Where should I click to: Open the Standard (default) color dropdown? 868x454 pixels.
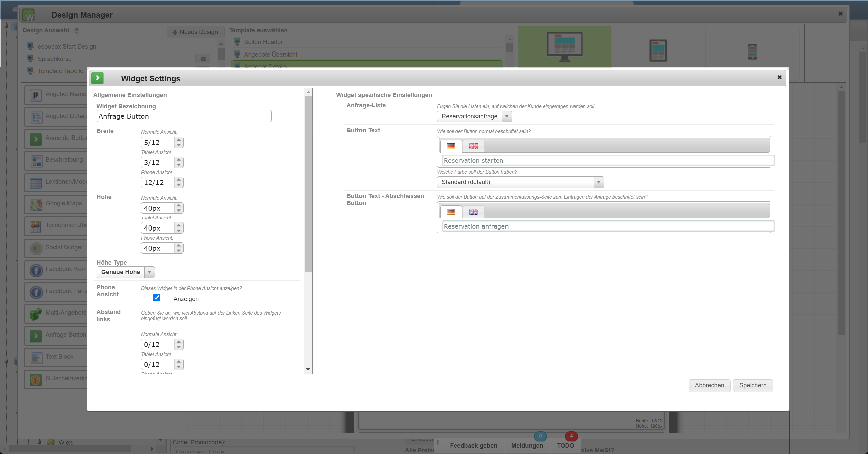click(x=520, y=182)
